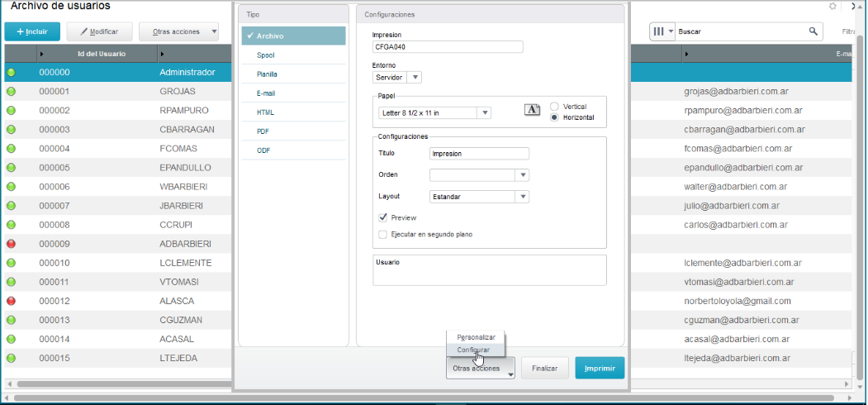Click the green status dot for GROJAS
The width and height of the screenshot is (868, 405).
pos(11,92)
